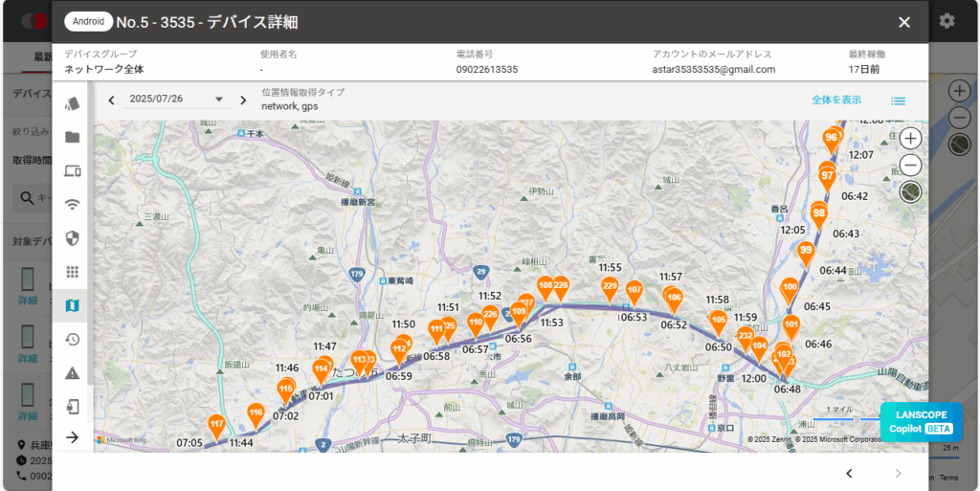Go to the next date

242,100
